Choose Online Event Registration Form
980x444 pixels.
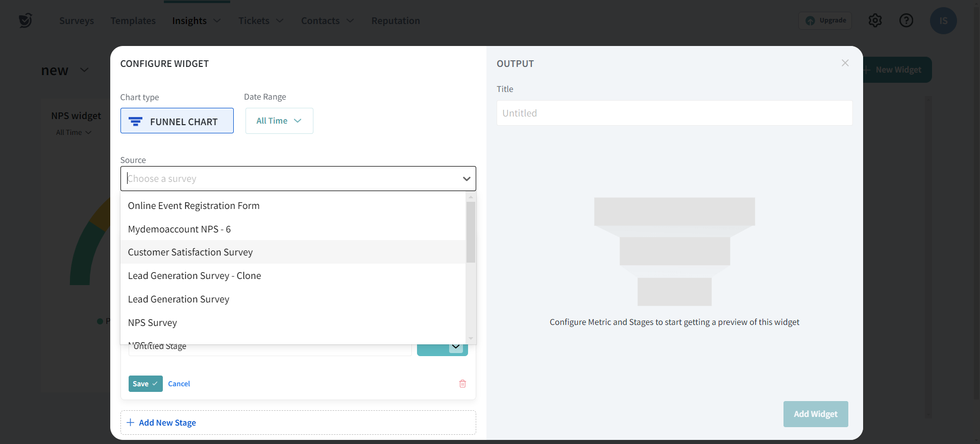point(193,206)
